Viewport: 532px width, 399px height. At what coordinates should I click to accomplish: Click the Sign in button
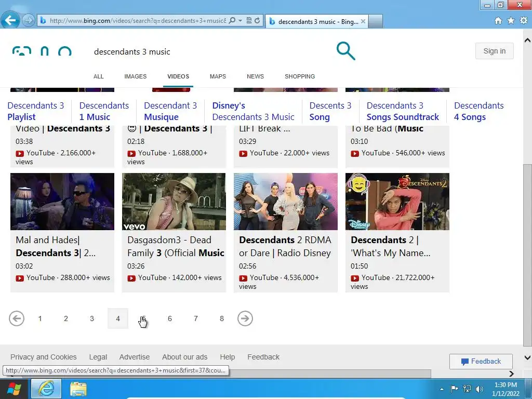(x=495, y=51)
